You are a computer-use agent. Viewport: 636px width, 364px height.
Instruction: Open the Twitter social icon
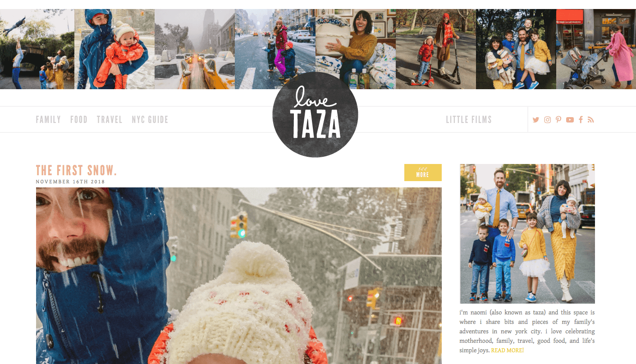[535, 120]
